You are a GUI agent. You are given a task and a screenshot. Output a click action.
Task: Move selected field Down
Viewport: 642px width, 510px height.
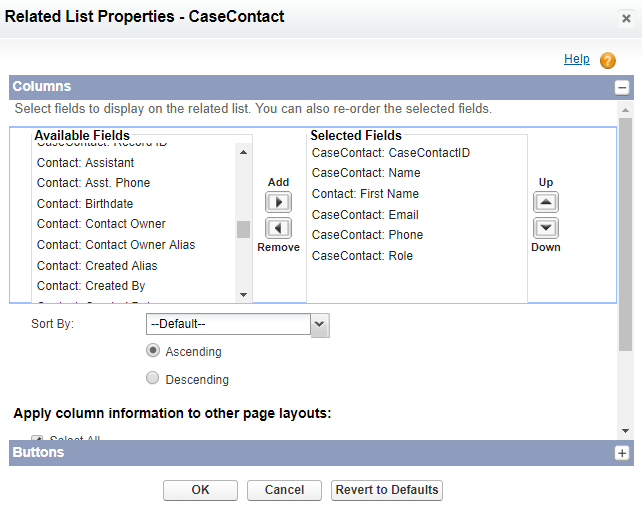(546, 228)
